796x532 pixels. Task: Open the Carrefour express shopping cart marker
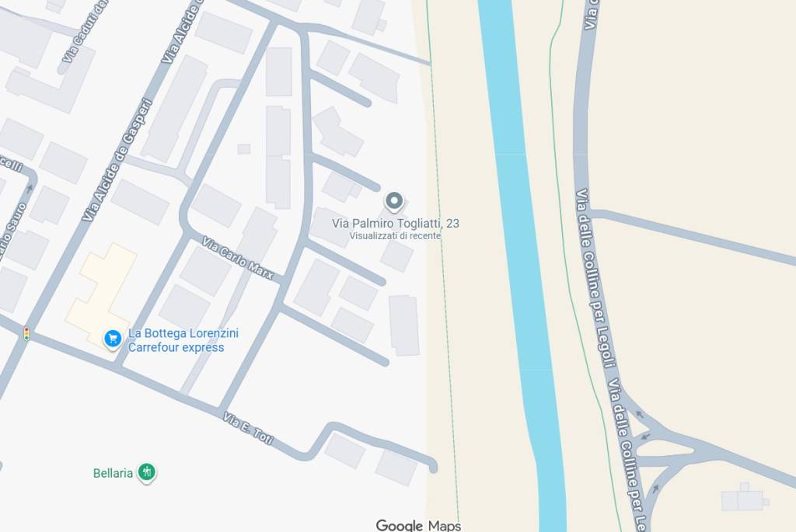113,339
